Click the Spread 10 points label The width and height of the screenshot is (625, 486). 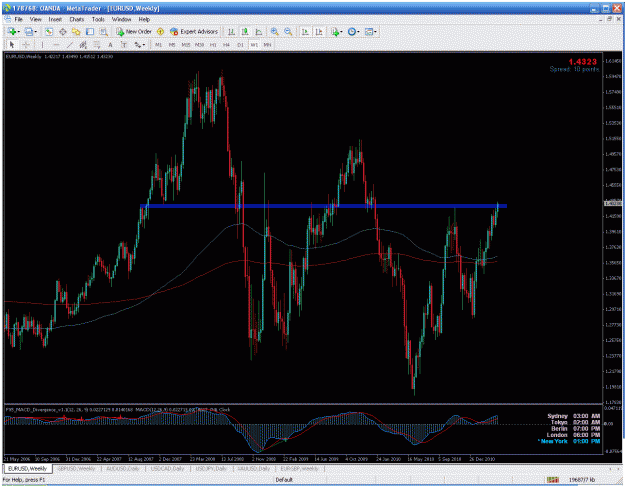pyautogui.click(x=574, y=69)
